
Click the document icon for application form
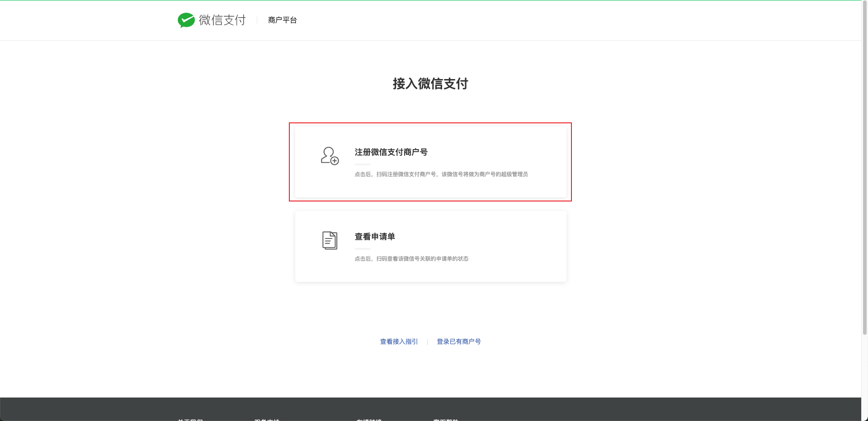coord(330,240)
